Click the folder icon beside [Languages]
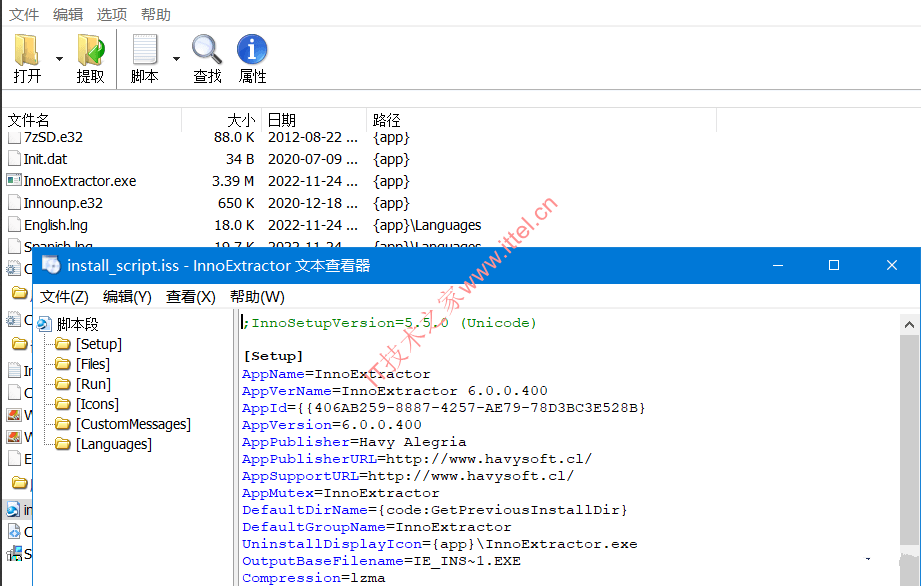Screen dimensions: 921x586 click(x=63, y=444)
